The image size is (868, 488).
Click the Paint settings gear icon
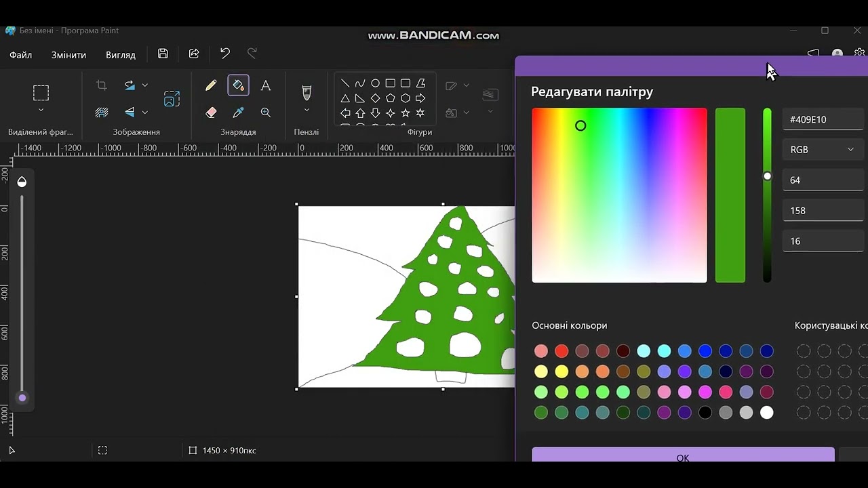[860, 53]
